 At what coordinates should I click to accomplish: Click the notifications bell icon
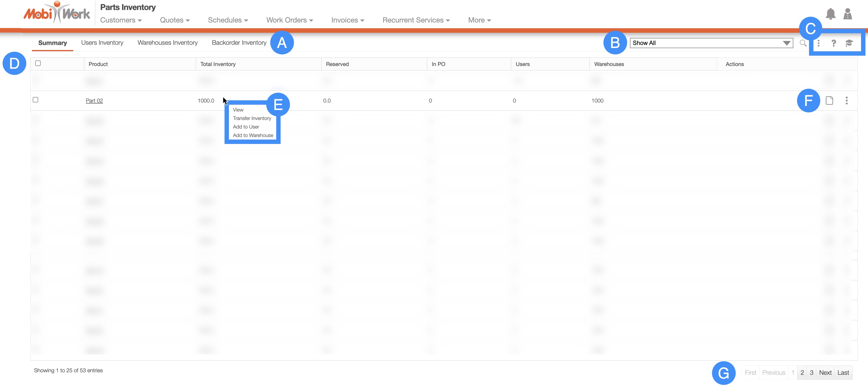(x=830, y=14)
